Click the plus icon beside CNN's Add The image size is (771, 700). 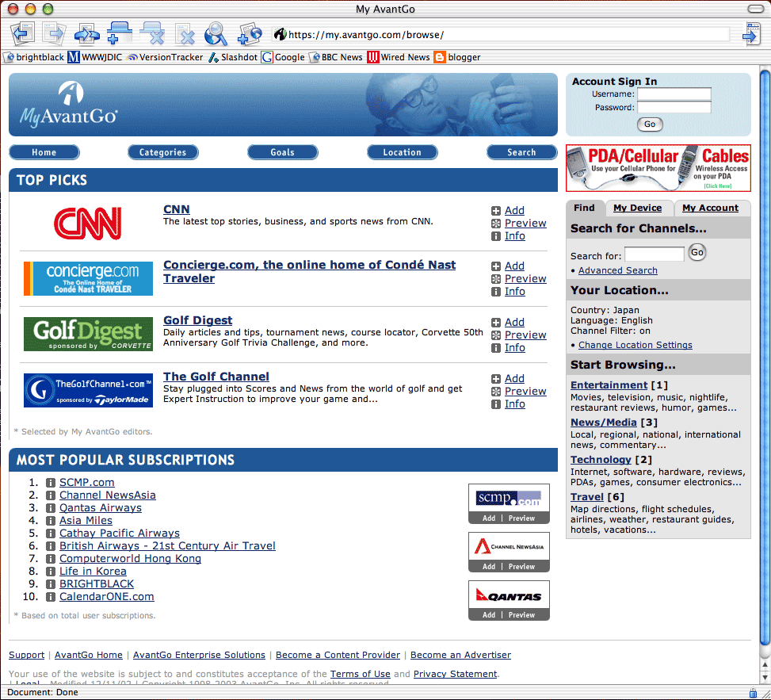[x=496, y=211]
